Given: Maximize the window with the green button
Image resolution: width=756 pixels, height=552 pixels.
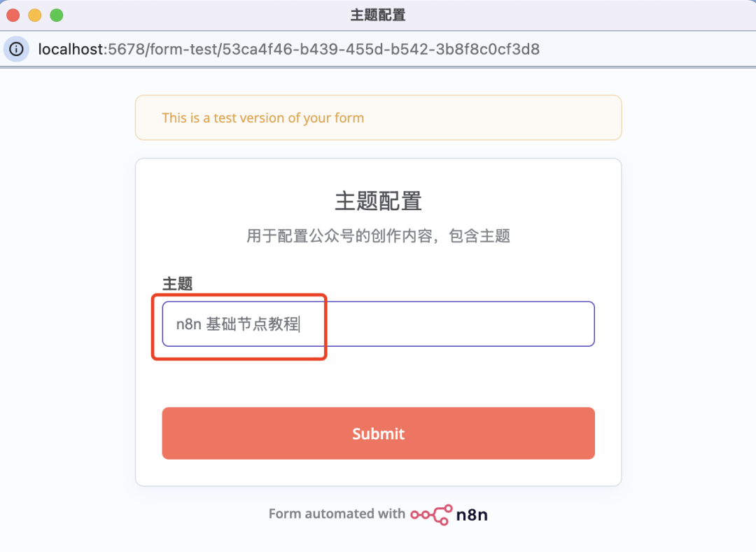Looking at the screenshot, I should click(x=56, y=15).
